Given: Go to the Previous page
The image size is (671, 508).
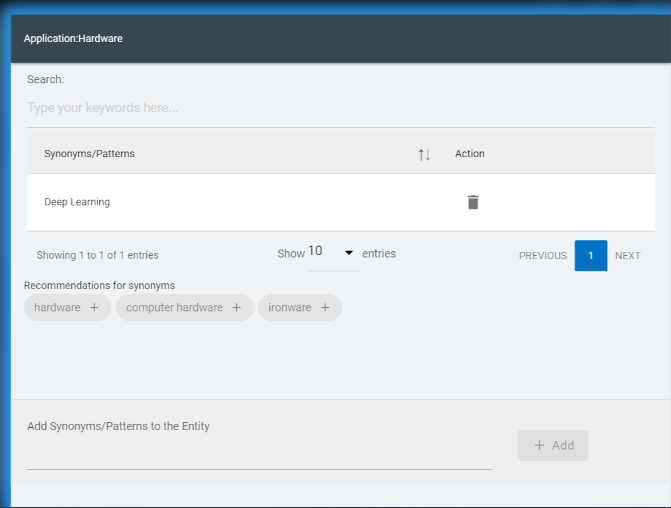Looking at the screenshot, I should pos(542,256).
